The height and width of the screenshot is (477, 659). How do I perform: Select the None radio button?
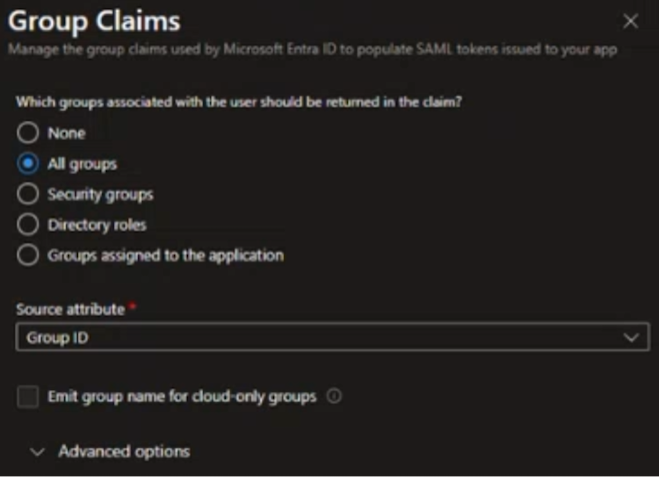tap(28, 133)
